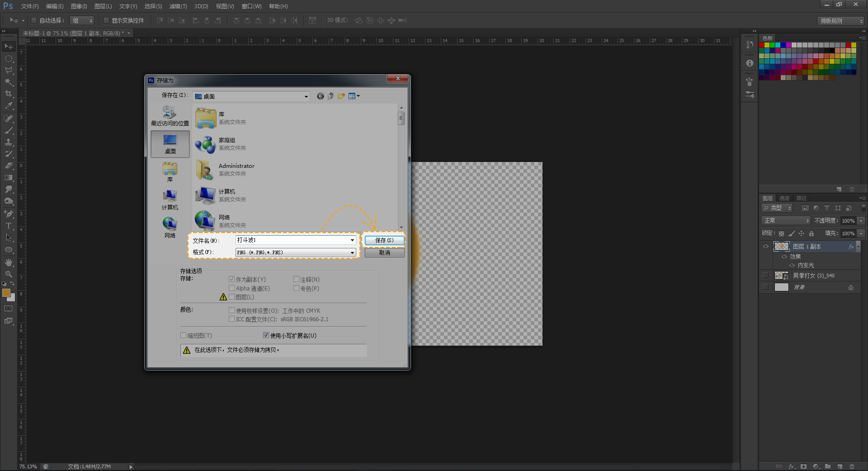Click the delete layer trash icon
The width and height of the screenshot is (868, 471).
pos(852,466)
